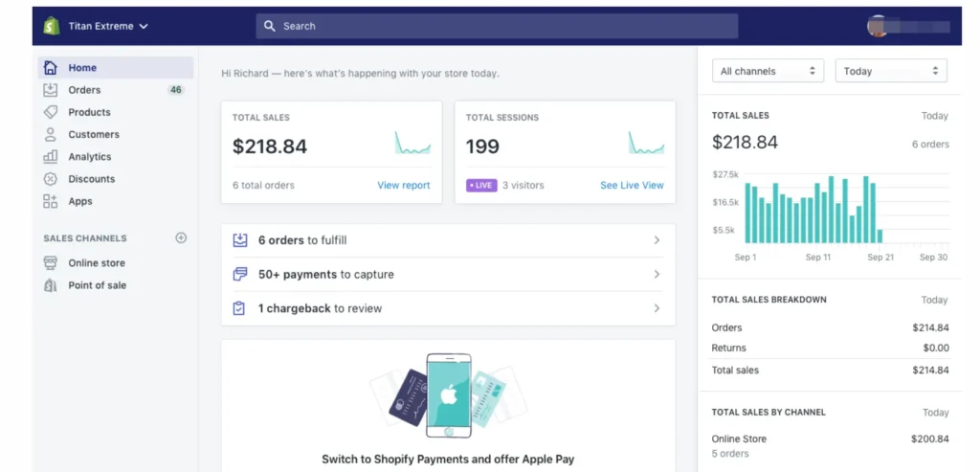
Task: Click the Analytics bar chart icon
Action: pos(50,156)
